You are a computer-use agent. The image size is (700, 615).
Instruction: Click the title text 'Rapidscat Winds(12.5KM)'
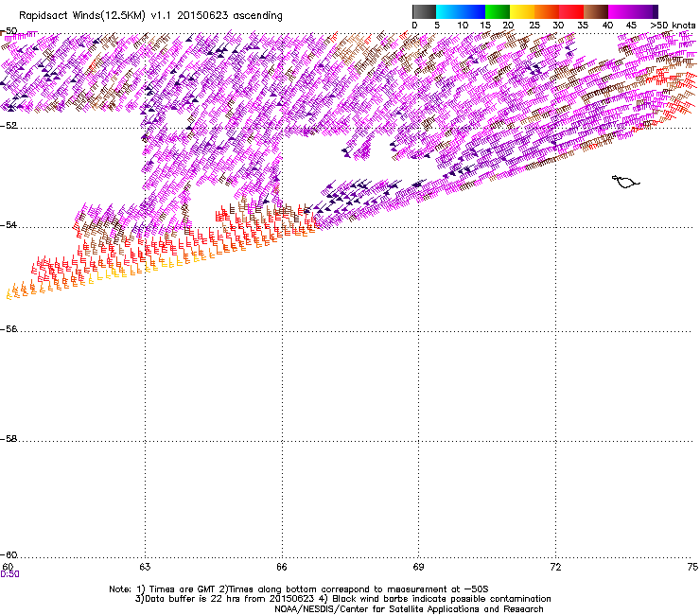click(82, 16)
